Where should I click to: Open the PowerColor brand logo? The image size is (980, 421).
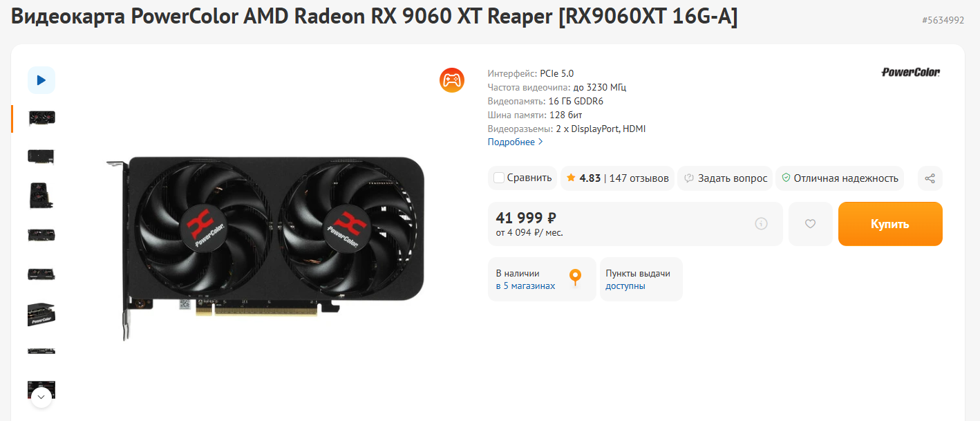pos(911,72)
